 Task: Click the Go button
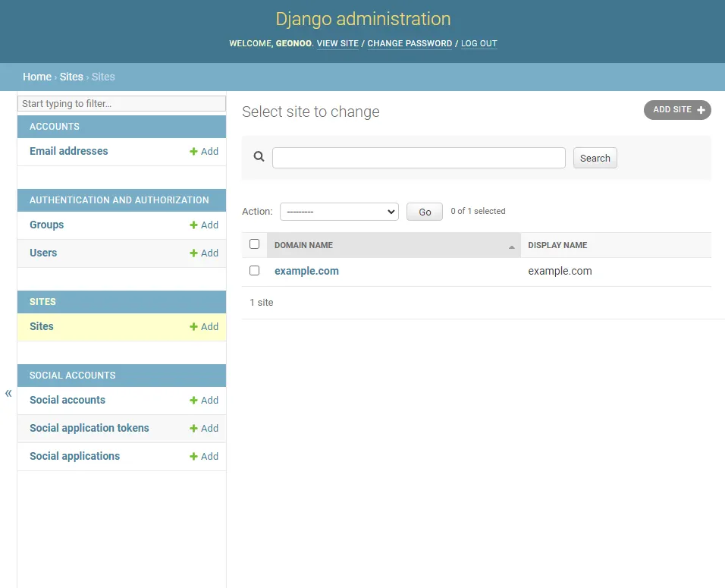(x=425, y=212)
